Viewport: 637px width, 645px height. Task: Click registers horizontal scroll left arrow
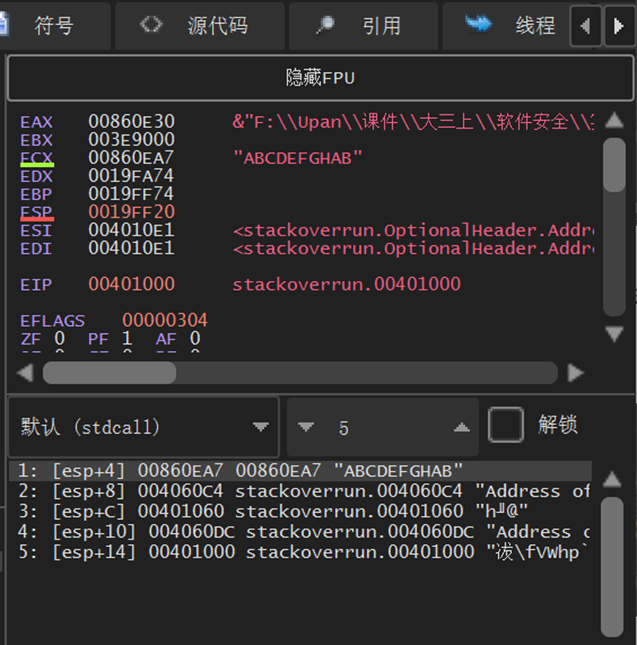25,373
